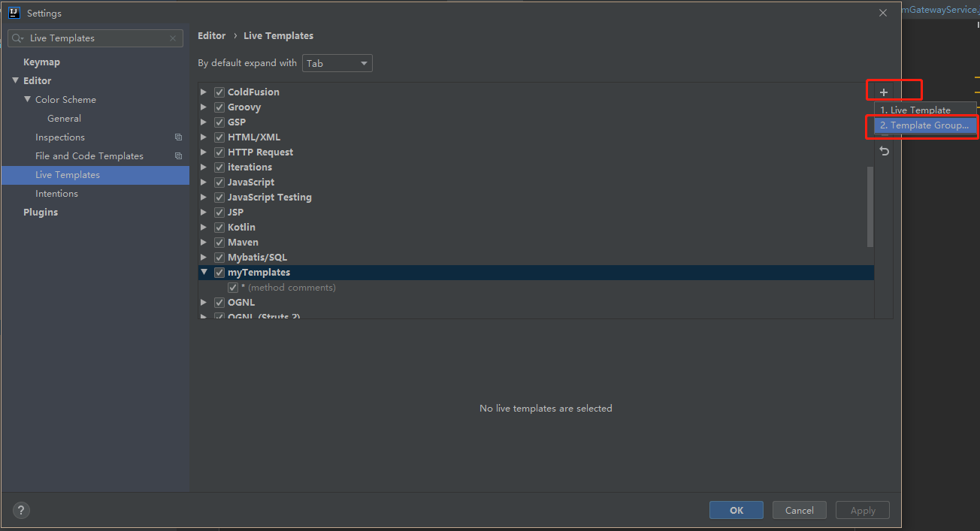
Task: Uncheck the Mybatis/SQL group checkbox
Action: pos(219,257)
